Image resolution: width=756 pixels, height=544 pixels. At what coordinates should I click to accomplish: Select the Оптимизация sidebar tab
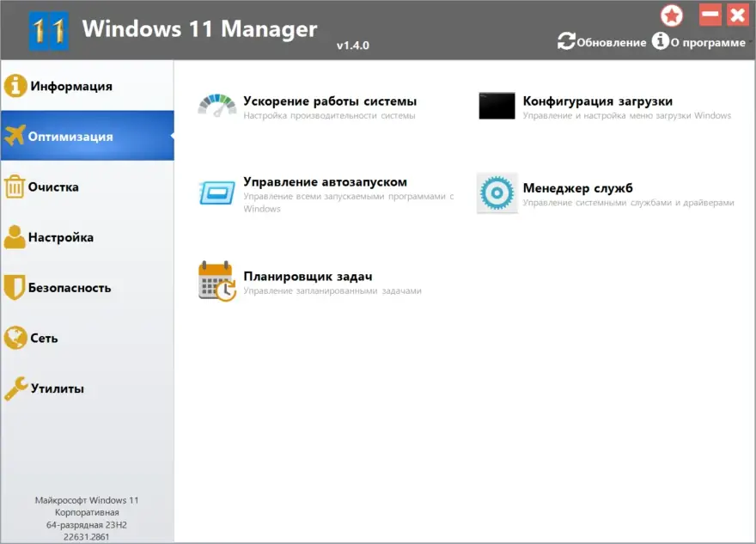pos(88,136)
